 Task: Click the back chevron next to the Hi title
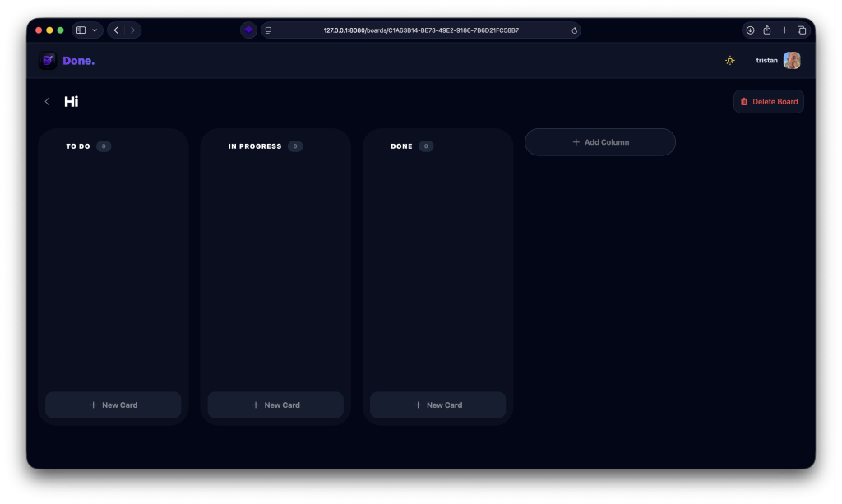click(x=47, y=101)
